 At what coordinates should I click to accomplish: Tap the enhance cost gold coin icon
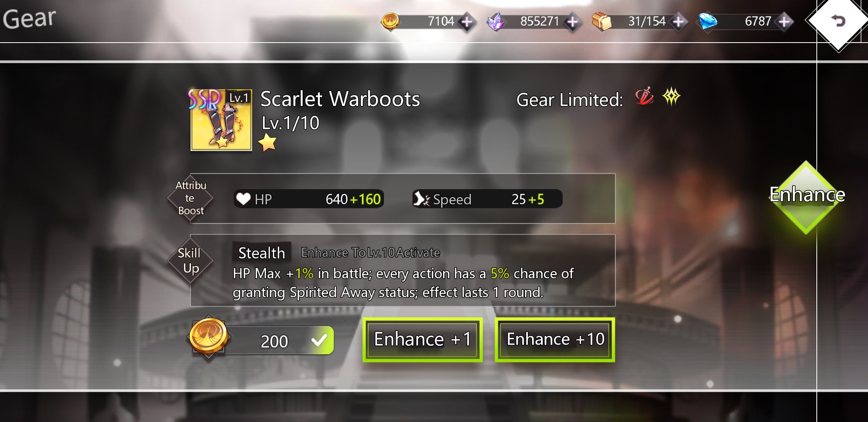208,336
